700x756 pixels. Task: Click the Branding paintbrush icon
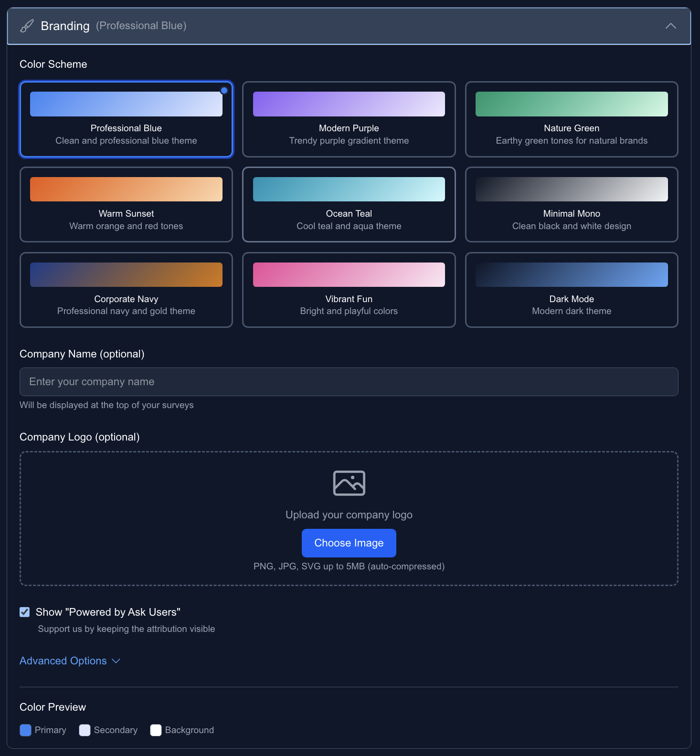coord(27,26)
